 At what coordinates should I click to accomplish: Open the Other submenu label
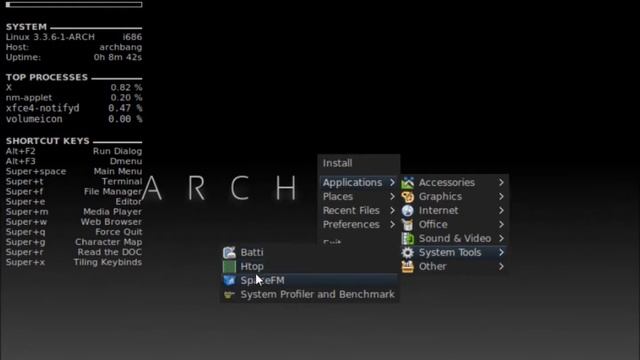point(432,267)
